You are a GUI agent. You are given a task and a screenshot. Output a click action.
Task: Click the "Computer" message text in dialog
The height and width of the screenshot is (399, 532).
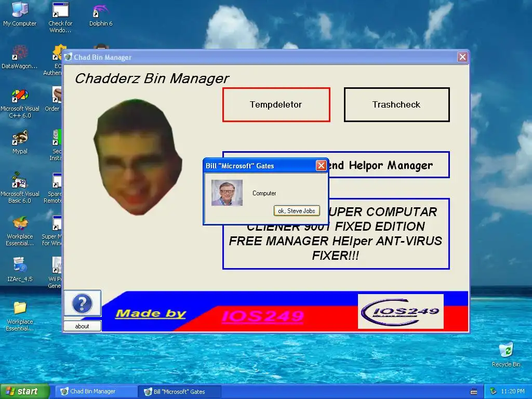coord(264,193)
